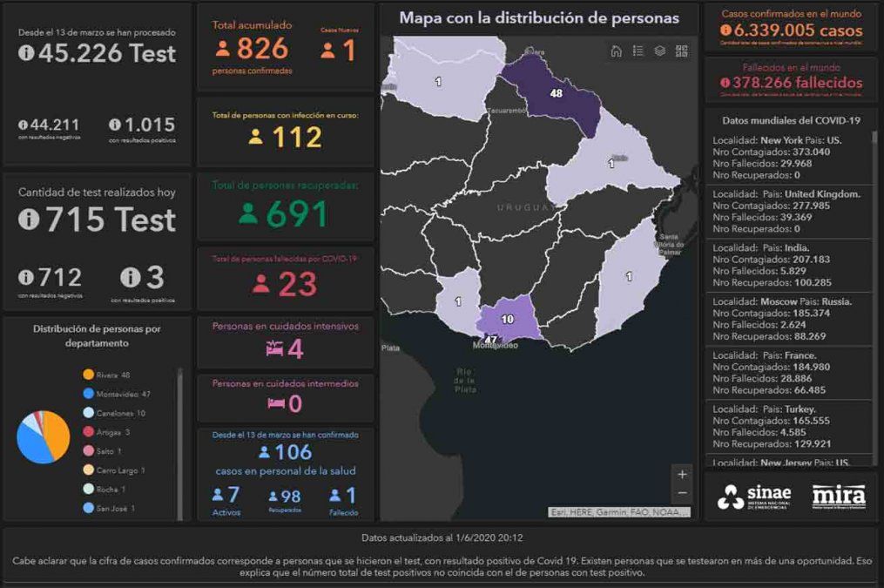Click info icon next to 6.339.005 casos
Image resolution: width=884 pixels, height=588 pixels.
pyautogui.click(x=725, y=30)
